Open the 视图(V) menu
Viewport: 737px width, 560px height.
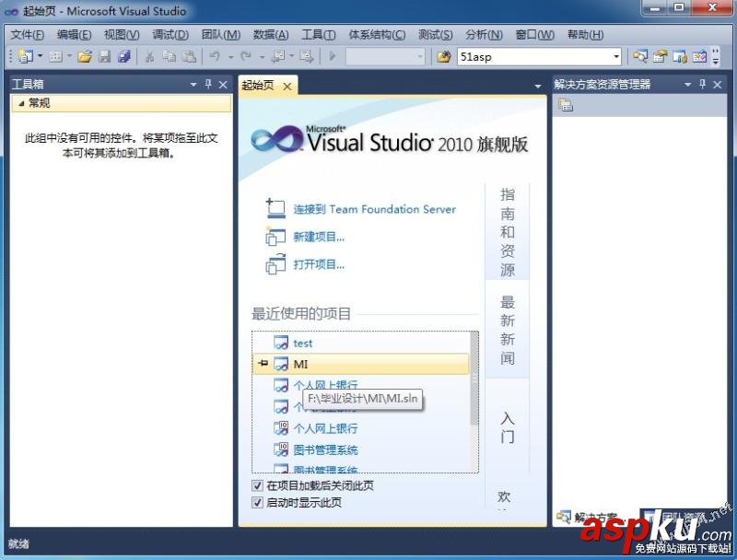coord(122,35)
